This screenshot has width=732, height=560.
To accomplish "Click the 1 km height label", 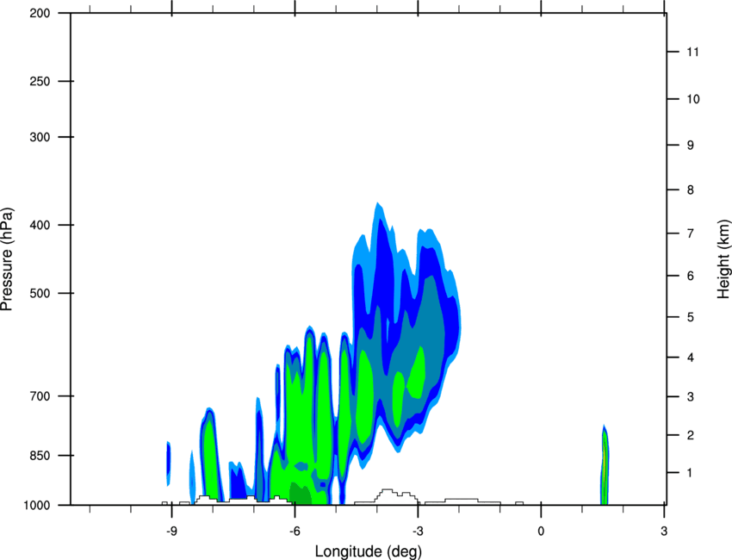I will pos(690,473).
